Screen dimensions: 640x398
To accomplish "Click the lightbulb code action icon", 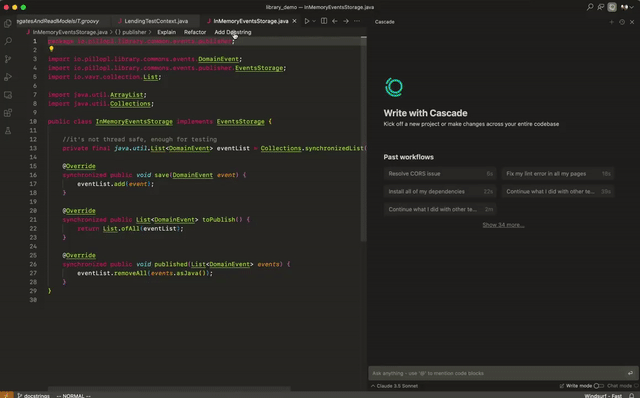I will click(51, 49).
